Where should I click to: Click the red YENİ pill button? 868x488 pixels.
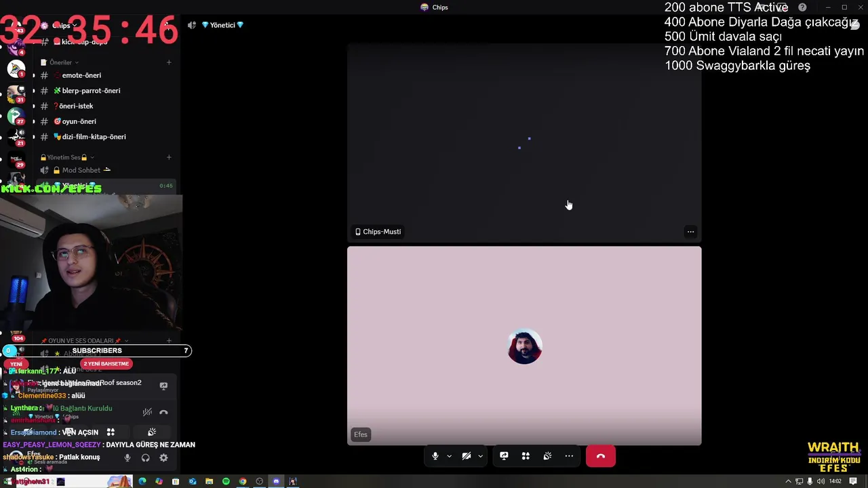coord(16,364)
